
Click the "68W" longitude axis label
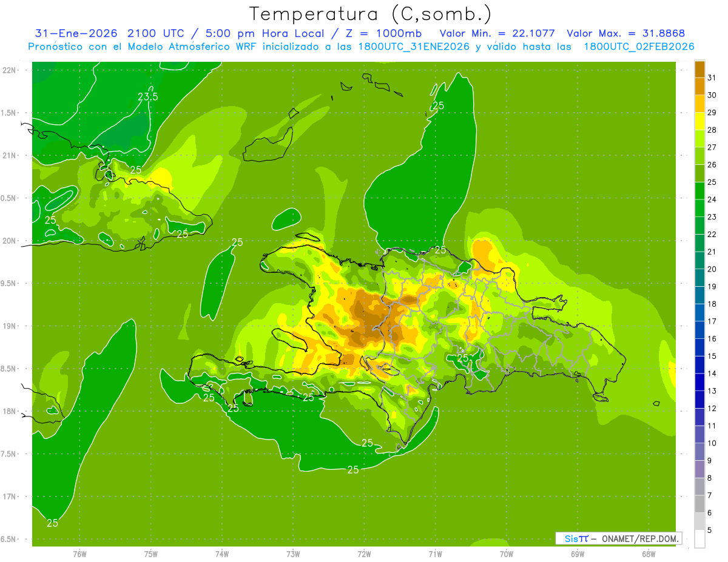[649, 554]
